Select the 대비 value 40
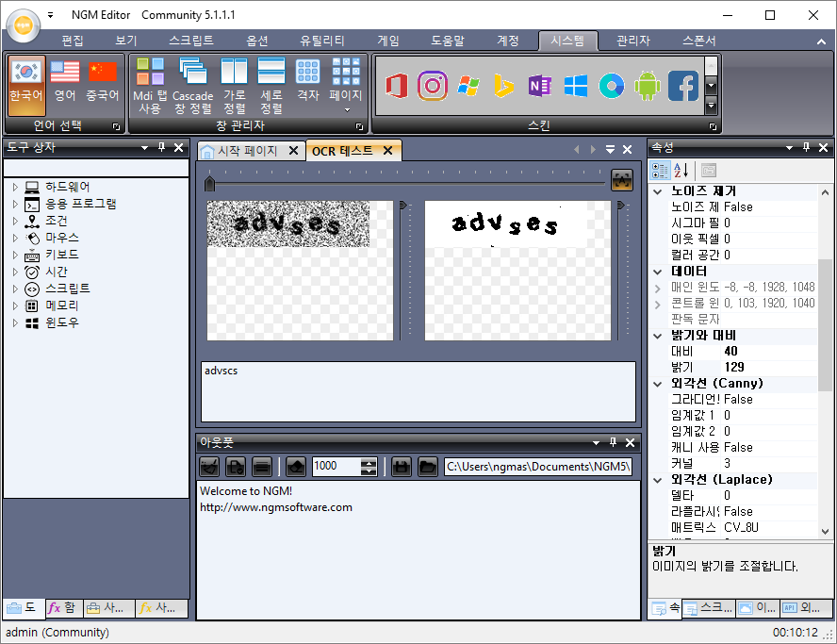 730,352
